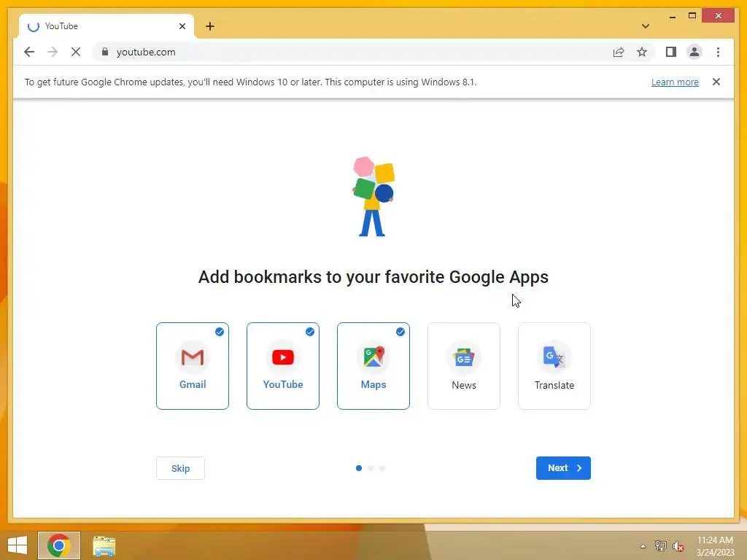Open the Learn more link
Viewport: 747px width, 560px height.
click(675, 82)
